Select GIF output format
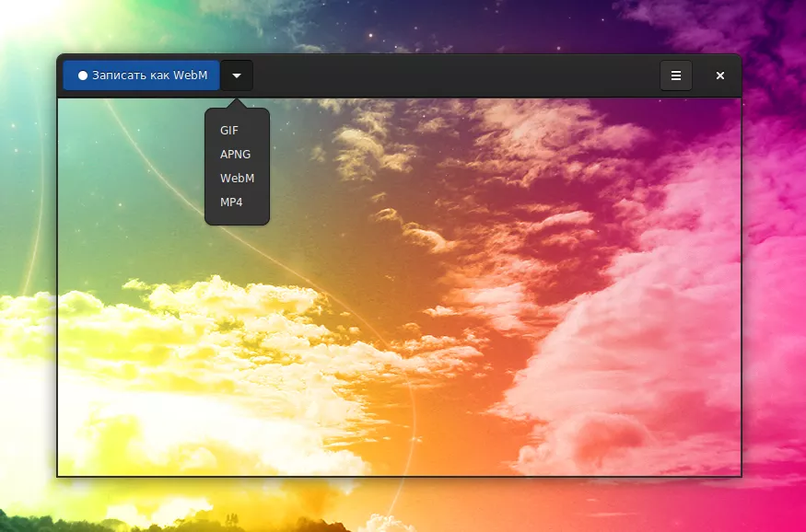Screen dimensions: 806x532 coord(229,131)
